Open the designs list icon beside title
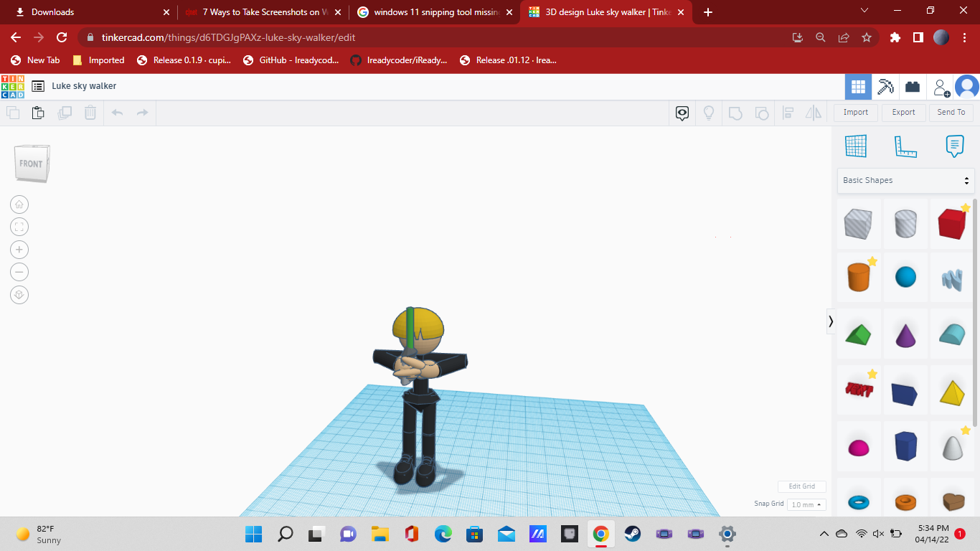 click(38, 86)
